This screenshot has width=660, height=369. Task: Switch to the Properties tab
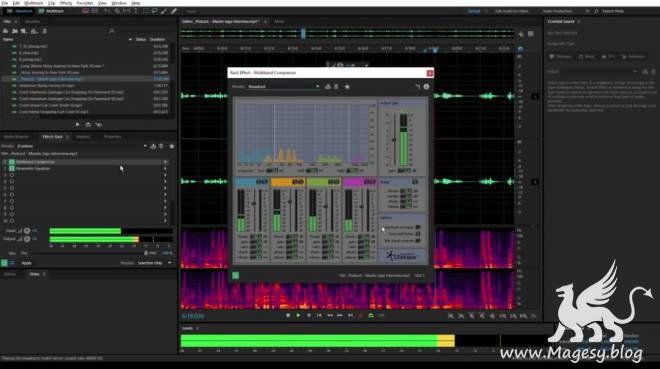pyautogui.click(x=112, y=137)
